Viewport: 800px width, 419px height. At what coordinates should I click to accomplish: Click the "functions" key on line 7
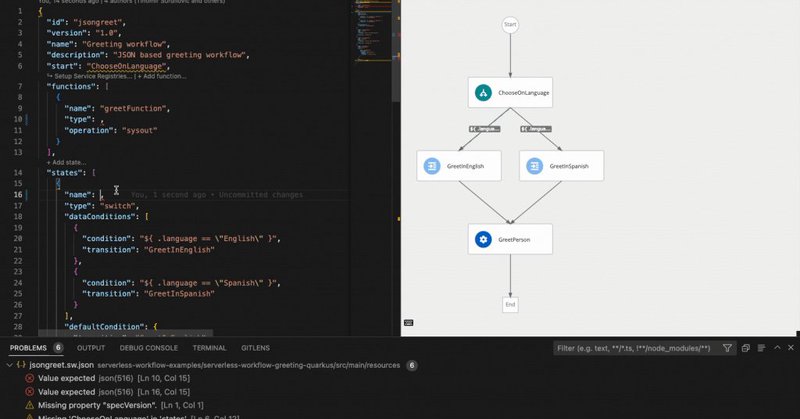point(71,86)
